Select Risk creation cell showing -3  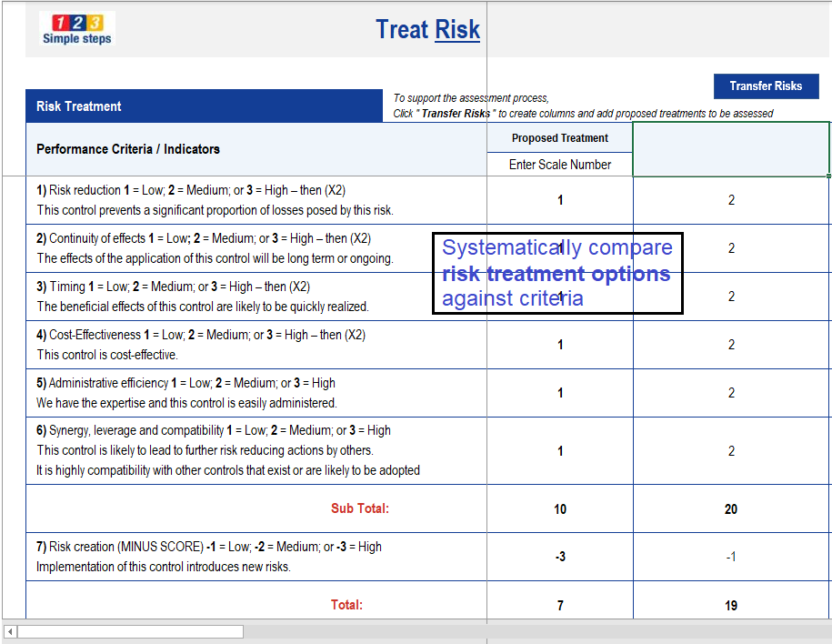(560, 557)
